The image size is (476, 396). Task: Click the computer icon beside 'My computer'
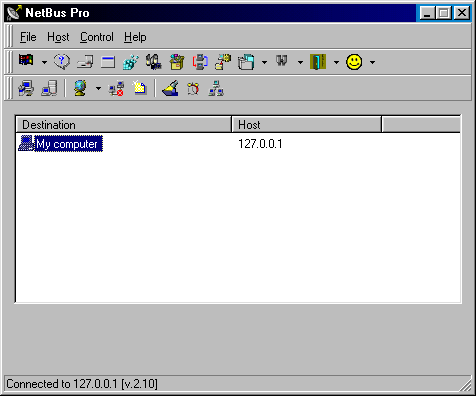(26, 143)
